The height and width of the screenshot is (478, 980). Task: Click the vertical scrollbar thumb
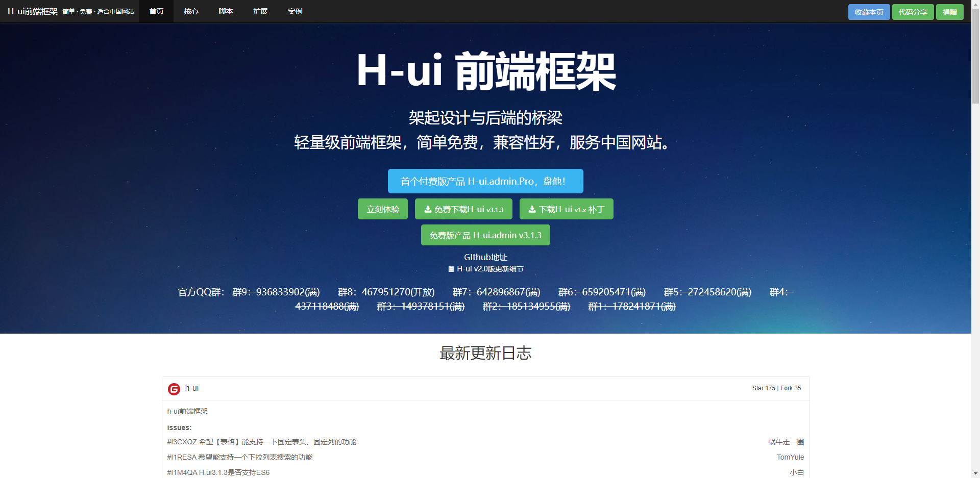975,56
